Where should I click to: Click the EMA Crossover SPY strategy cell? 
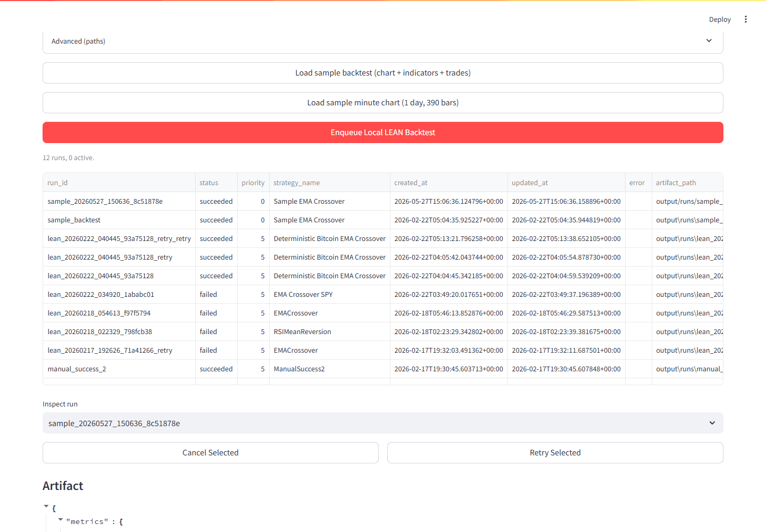pyautogui.click(x=330, y=294)
